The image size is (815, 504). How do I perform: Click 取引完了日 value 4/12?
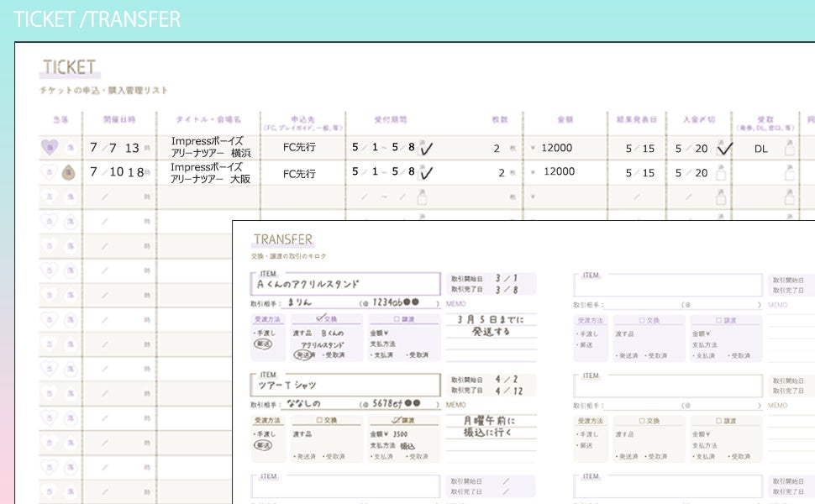pyautogui.click(x=509, y=391)
